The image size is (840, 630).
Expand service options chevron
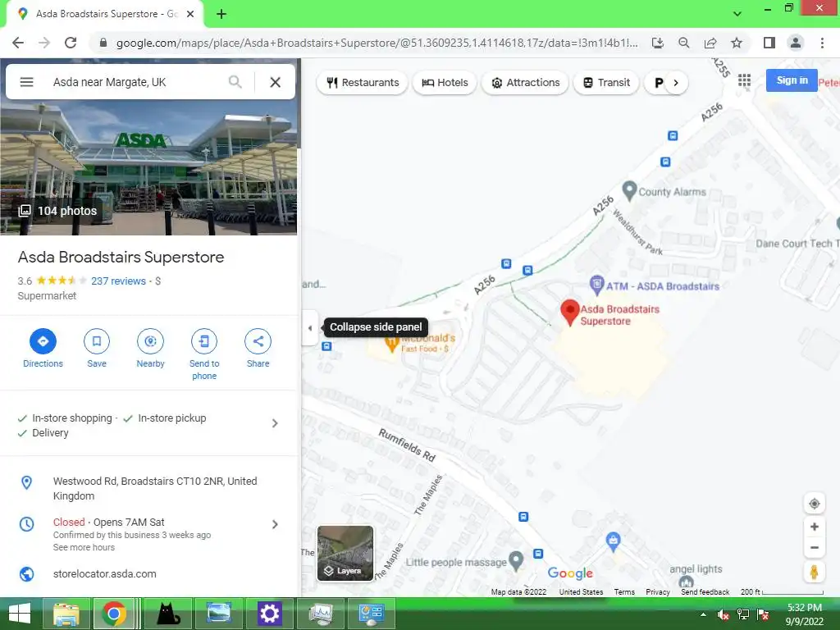[x=275, y=423]
